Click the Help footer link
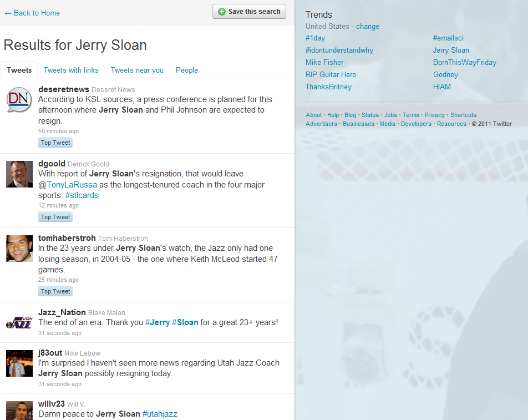The image size is (528, 420). (333, 115)
